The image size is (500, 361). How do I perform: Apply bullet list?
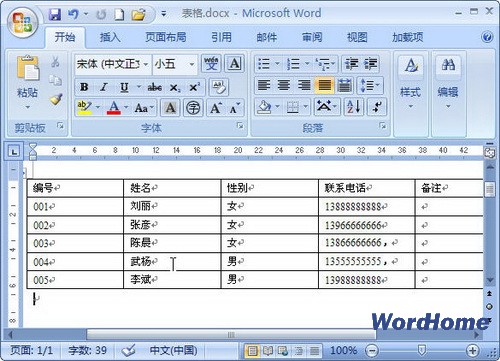point(264,64)
